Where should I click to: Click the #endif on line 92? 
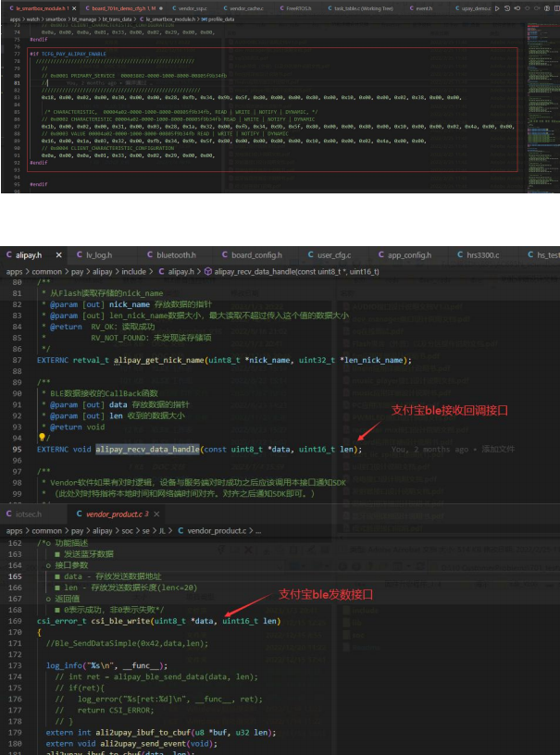click(39, 163)
